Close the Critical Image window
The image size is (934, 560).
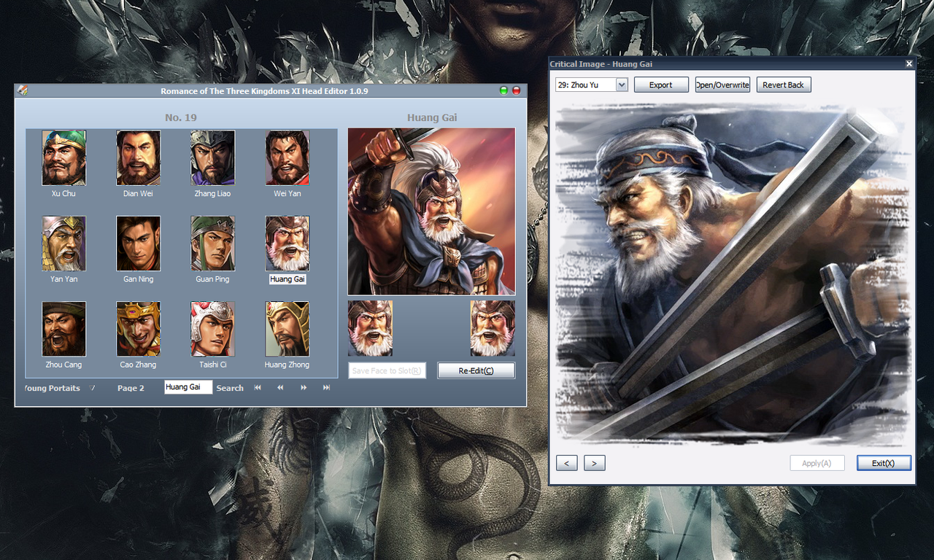click(909, 64)
